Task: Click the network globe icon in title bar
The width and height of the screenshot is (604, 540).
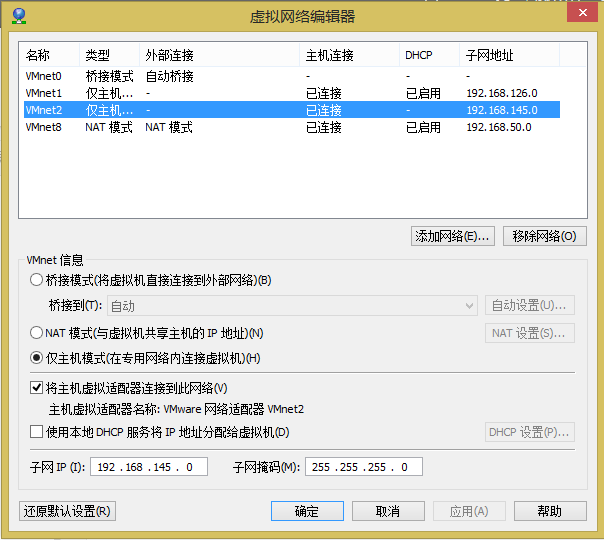Action: [x=19, y=16]
